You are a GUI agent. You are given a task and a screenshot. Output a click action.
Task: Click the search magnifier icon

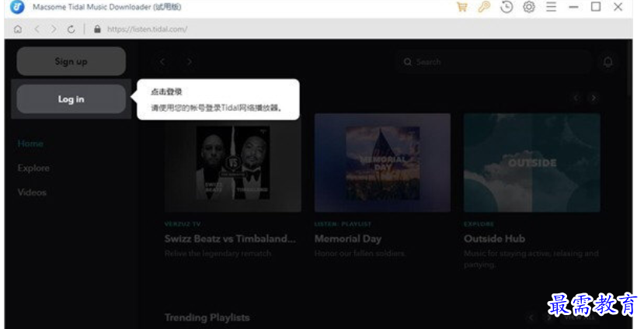[407, 62]
